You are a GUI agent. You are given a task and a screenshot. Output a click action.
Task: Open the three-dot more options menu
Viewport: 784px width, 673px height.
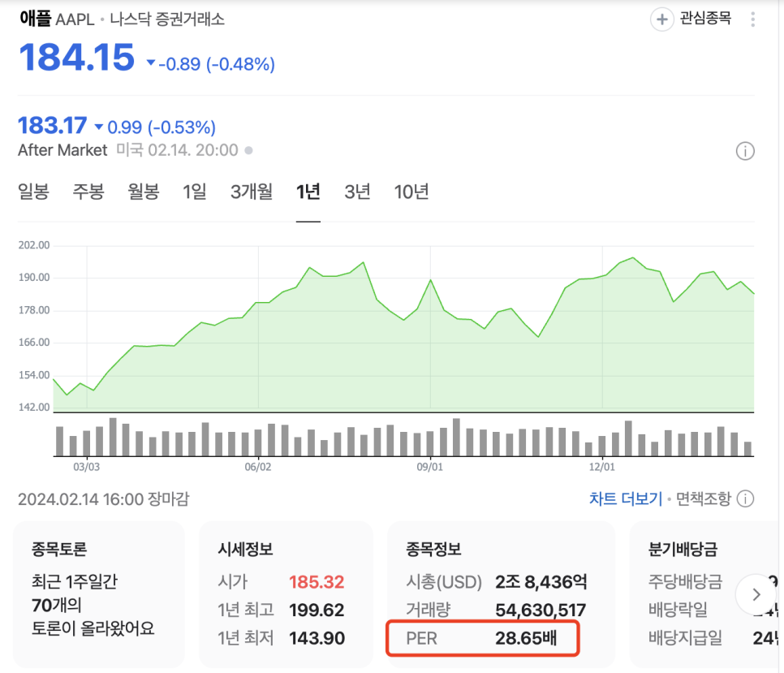point(752,19)
